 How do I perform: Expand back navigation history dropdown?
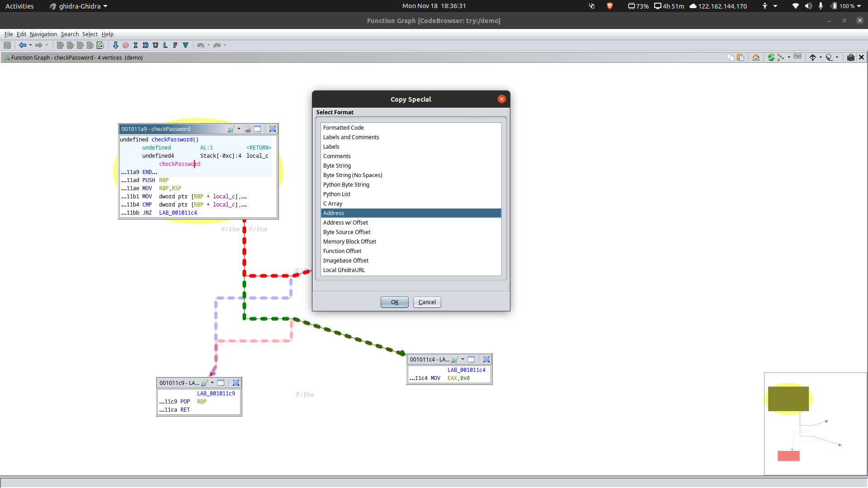tap(30, 45)
